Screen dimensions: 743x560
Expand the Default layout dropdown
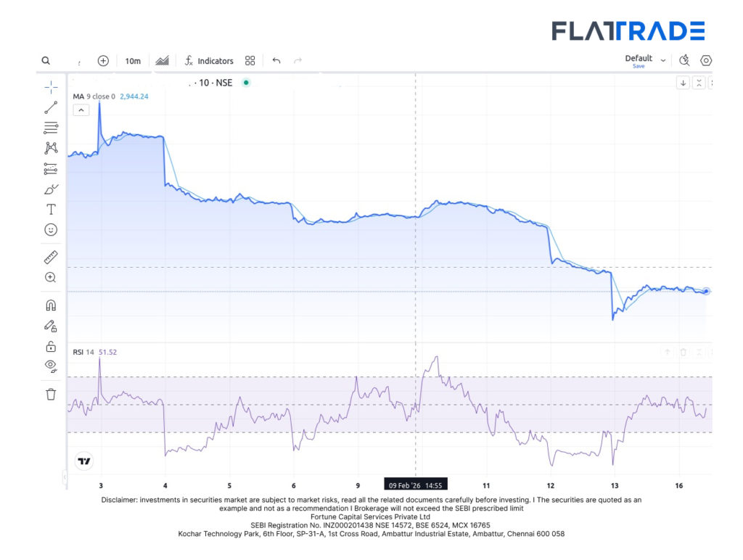coord(662,60)
